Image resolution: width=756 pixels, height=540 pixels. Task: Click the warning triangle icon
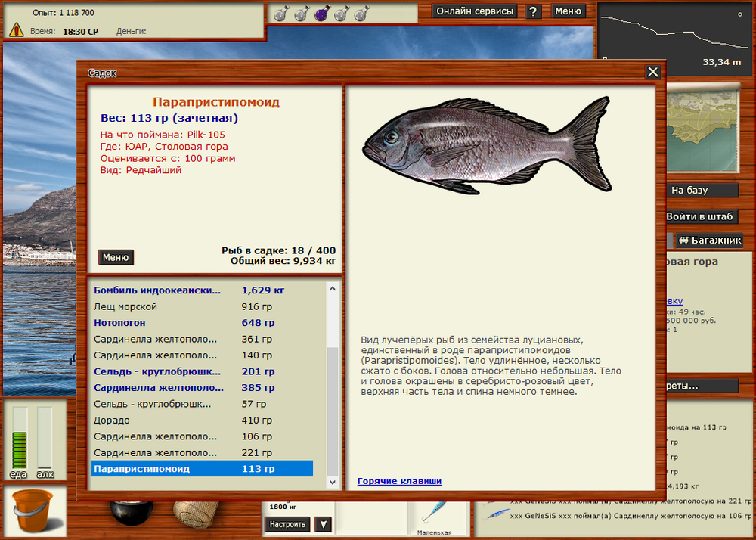(16, 30)
